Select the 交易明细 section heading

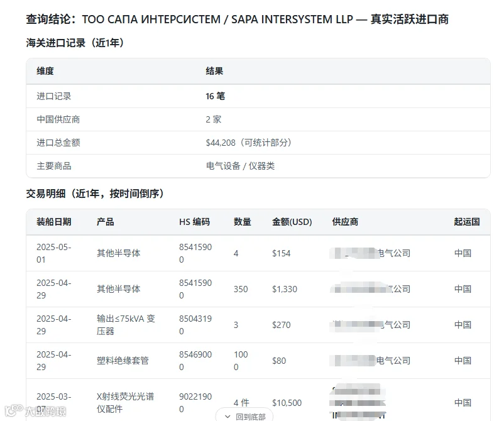[x=95, y=194]
